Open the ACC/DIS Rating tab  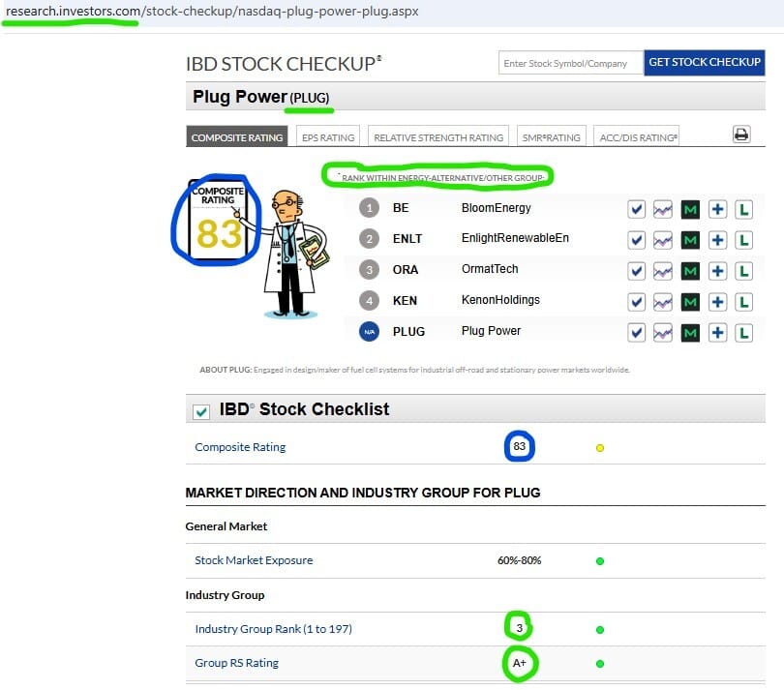[x=638, y=136]
